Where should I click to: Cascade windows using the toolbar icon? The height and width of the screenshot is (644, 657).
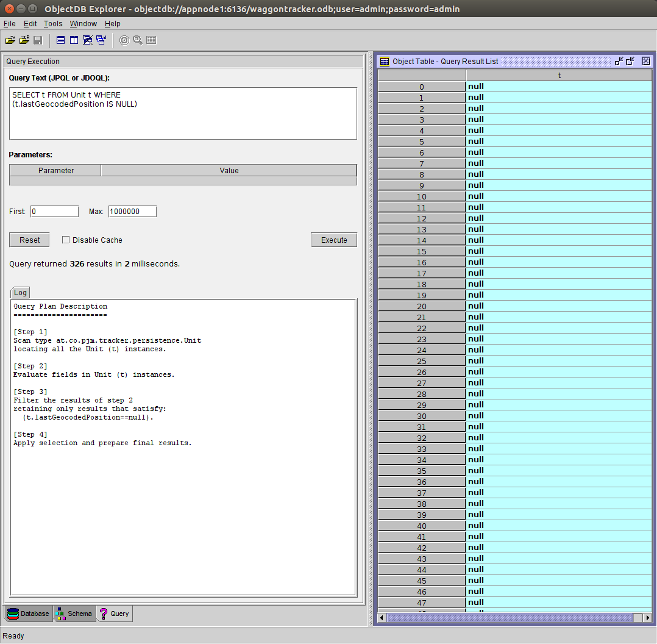[101, 40]
